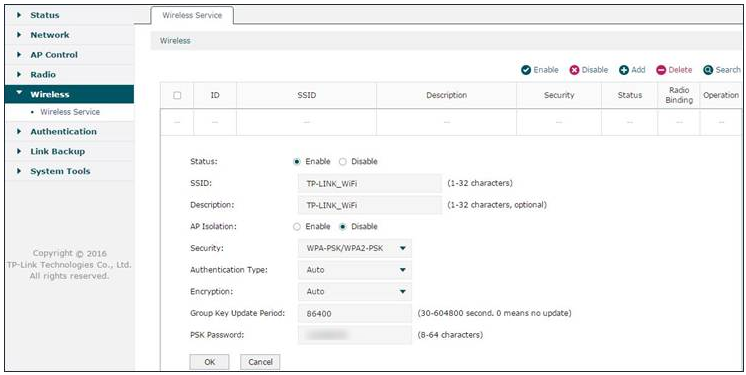Viewport: 746px width, 375px height.
Task: Click the PSK Password field
Action: 354,335
